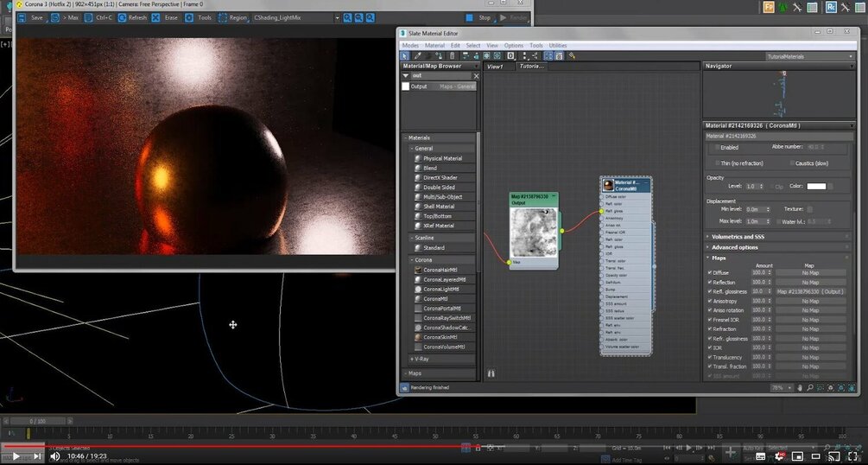Click the Output map node thumbnail
This screenshot has width=868, height=465.
coord(534,232)
